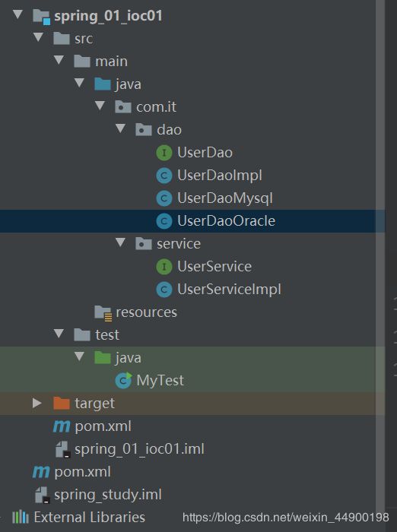Select the UserDaoMysql class
This screenshot has height=532, width=397.
pos(225,198)
